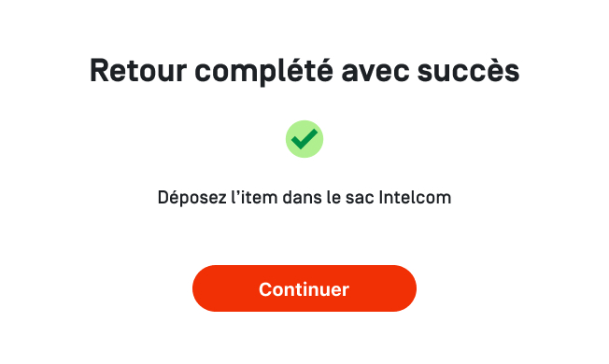Tap the light green circle with checkmark

pos(304,139)
